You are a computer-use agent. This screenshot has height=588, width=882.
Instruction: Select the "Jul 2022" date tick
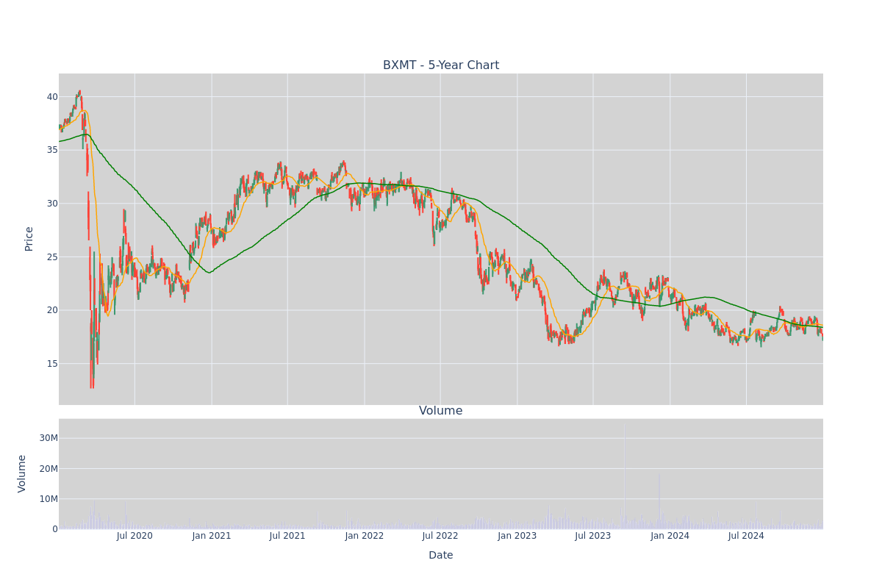440,536
